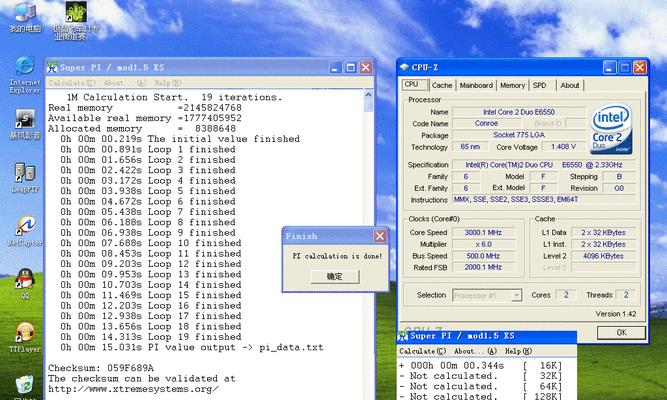Click 'Checksum: 059F689A' line
The height and width of the screenshot is (400, 667).
[x=101, y=368]
